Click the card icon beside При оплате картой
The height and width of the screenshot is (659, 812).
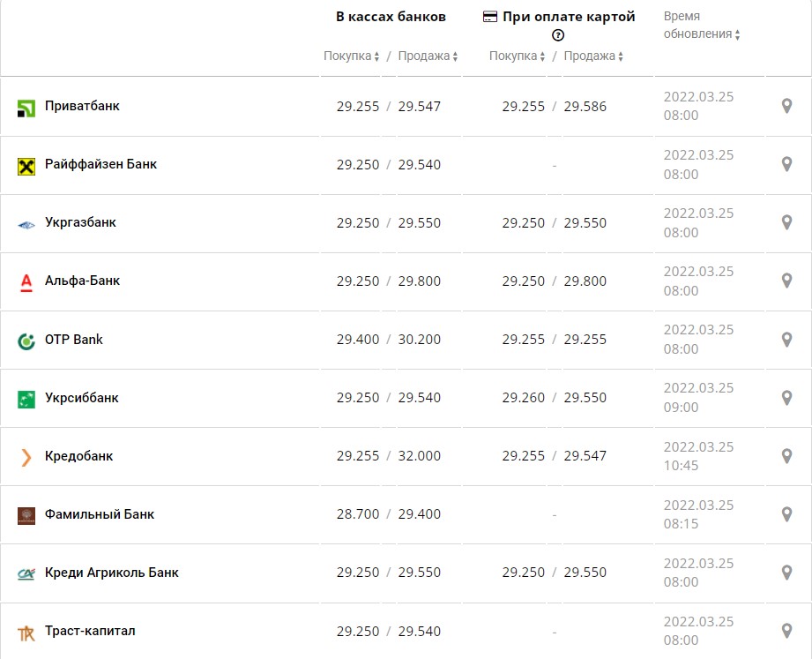click(x=491, y=17)
